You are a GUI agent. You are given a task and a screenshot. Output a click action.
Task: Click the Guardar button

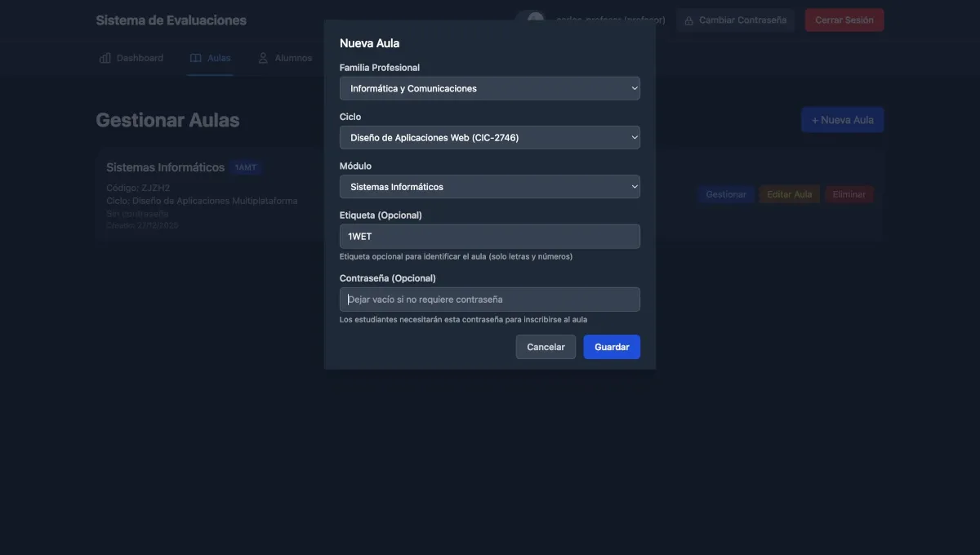point(611,344)
